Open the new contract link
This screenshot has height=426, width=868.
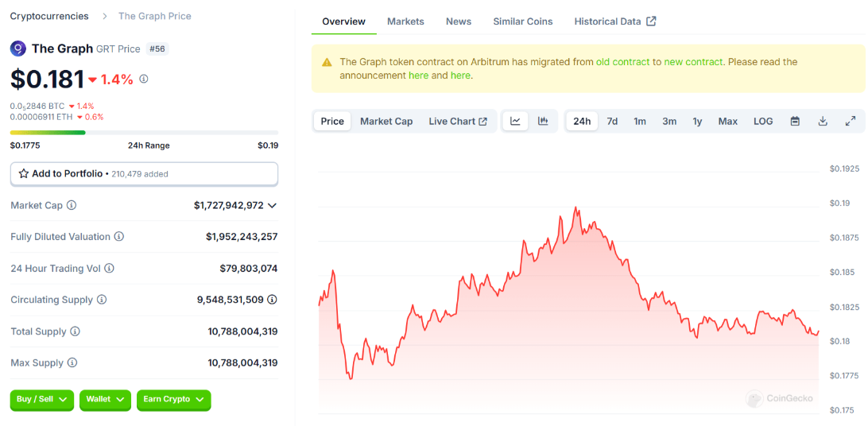tap(694, 62)
